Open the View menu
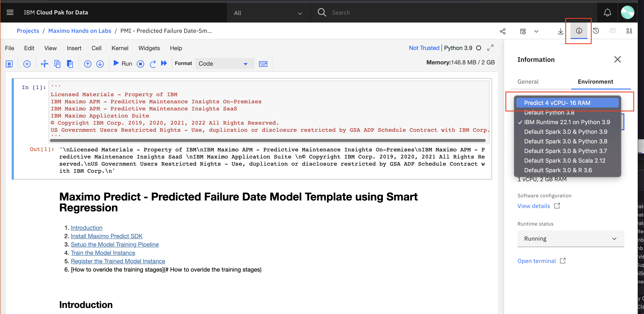This screenshot has width=644, height=314. (50, 48)
